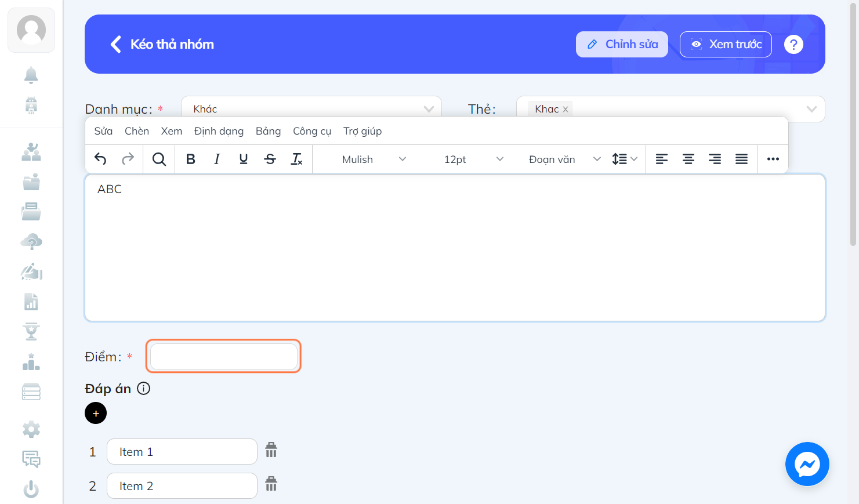Open the Mulish font family dropdown
This screenshot has width=859, height=504.
click(374, 159)
